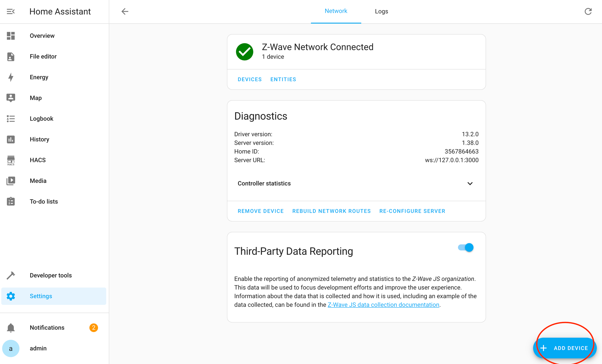Screen dimensions: 602x364
Task: Open Energy via the lightning bolt icon
Action: point(11,77)
